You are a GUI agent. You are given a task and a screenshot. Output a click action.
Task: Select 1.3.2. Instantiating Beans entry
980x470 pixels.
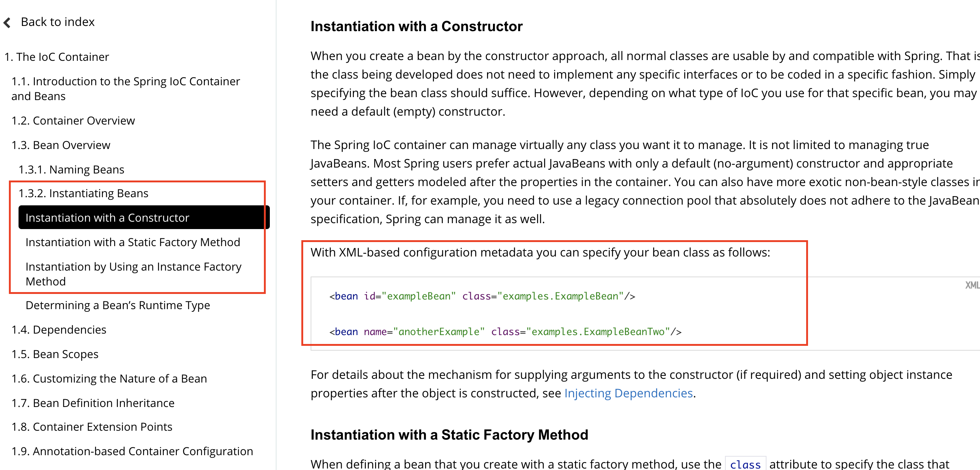(83, 193)
